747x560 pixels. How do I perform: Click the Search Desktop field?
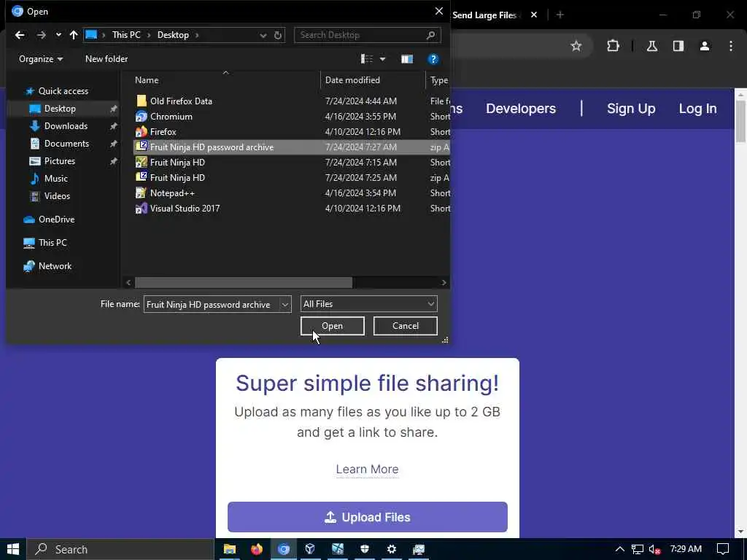[x=368, y=35]
